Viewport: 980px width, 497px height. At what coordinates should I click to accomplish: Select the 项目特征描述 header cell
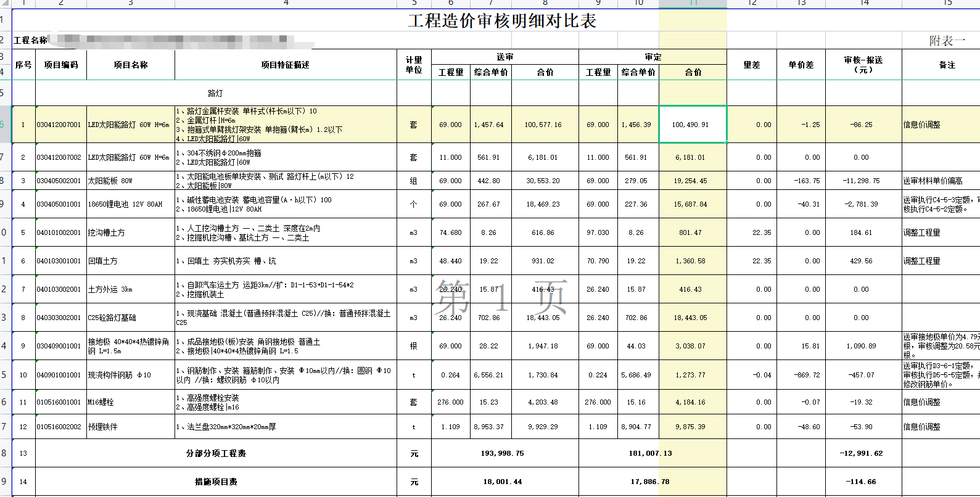coord(286,65)
